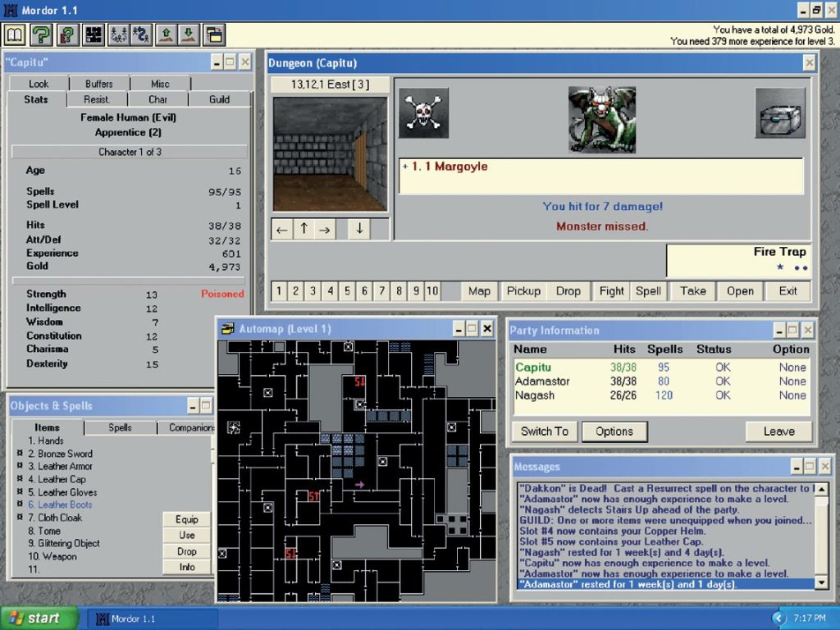Open the Resist. tab

click(x=97, y=99)
